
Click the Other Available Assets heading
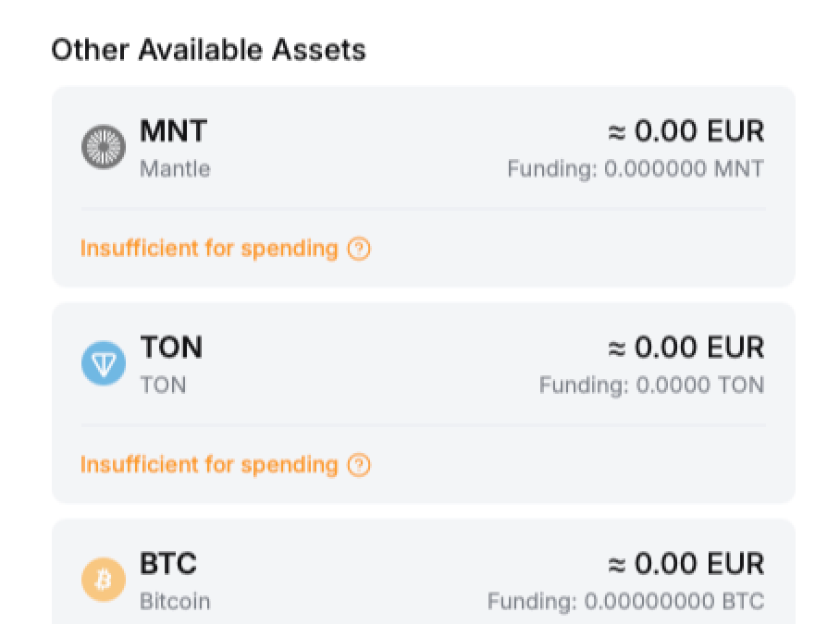point(208,50)
